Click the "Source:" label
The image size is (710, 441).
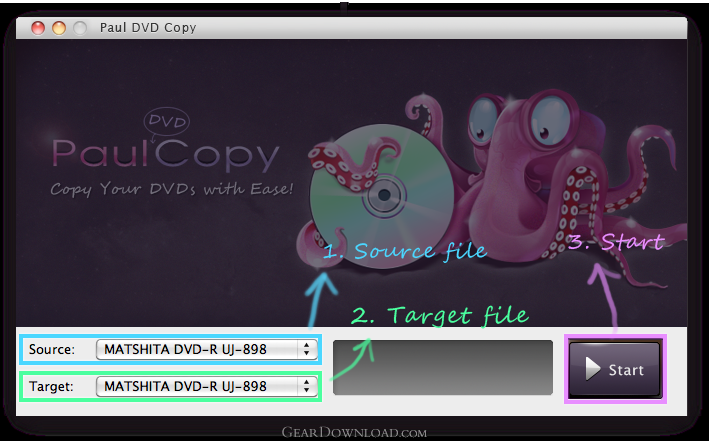(x=52, y=350)
